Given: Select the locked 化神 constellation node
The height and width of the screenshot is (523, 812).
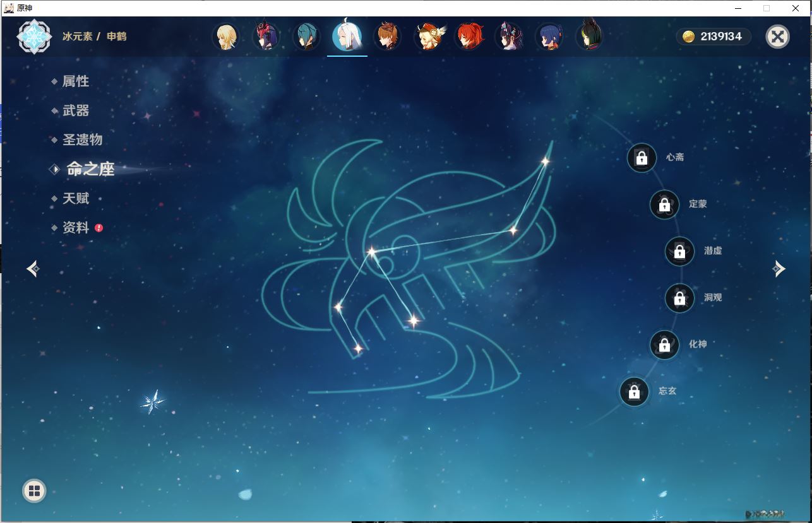Looking at the screenshot, I should [664, 344].
